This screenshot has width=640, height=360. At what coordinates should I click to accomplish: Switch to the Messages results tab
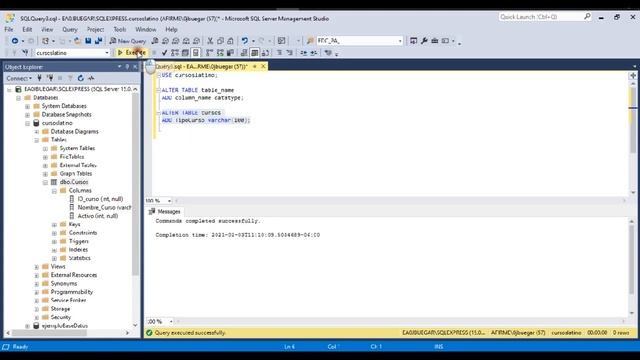coord(164,211)
